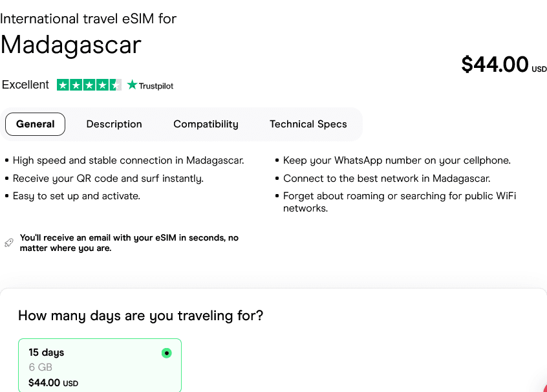Click the 6 GB data label
Viewport: 547px width, 392px height.
40,367
